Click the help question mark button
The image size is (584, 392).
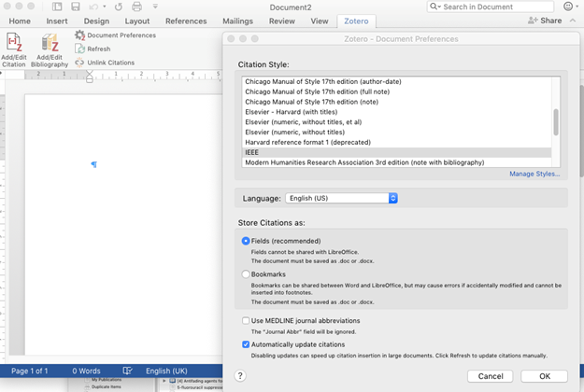[240, 375]
